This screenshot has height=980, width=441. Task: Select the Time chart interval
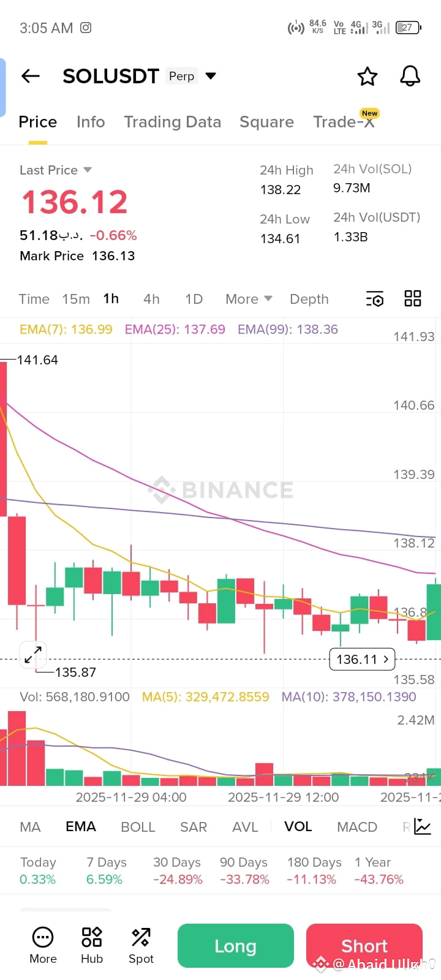coord(34,299)
